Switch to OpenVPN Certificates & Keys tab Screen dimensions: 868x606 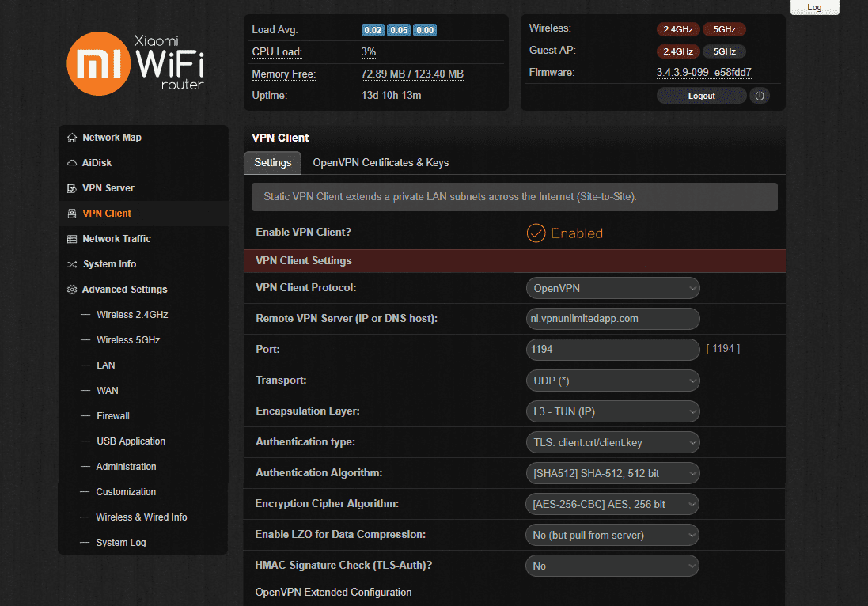tap(381, 163)
